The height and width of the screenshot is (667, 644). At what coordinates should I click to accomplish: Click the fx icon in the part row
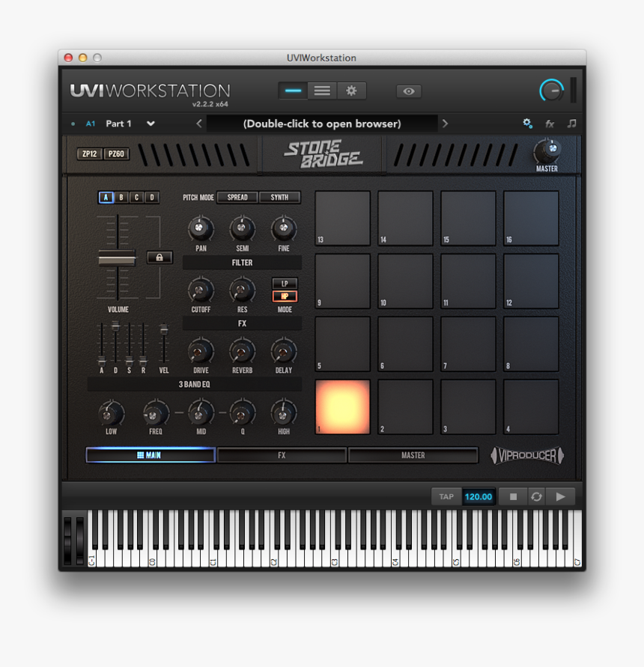click(x=550, y=124)
